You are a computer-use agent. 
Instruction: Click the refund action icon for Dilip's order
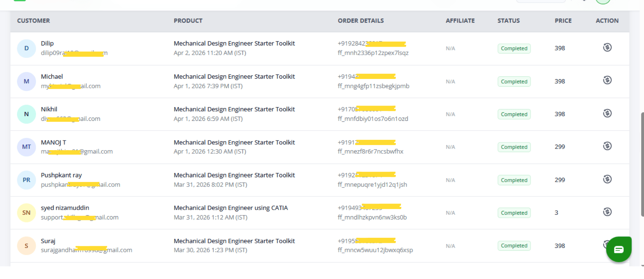click(607, 48)
